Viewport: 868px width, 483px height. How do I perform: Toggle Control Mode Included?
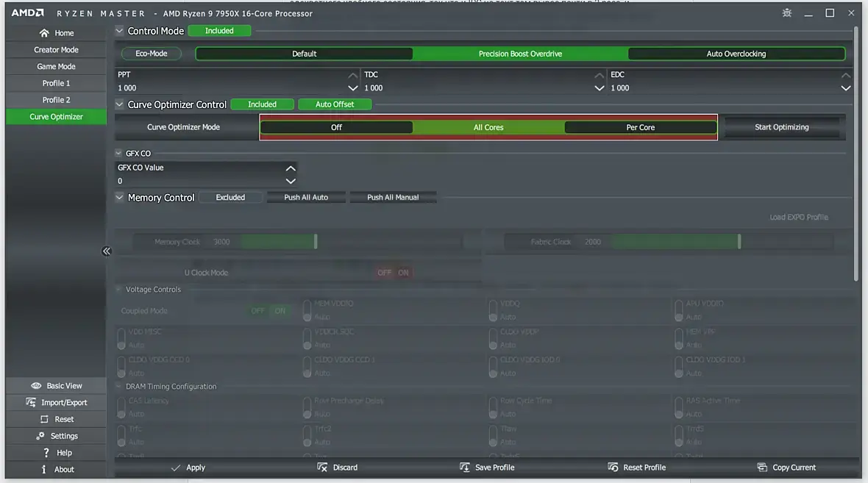(219, 31)
